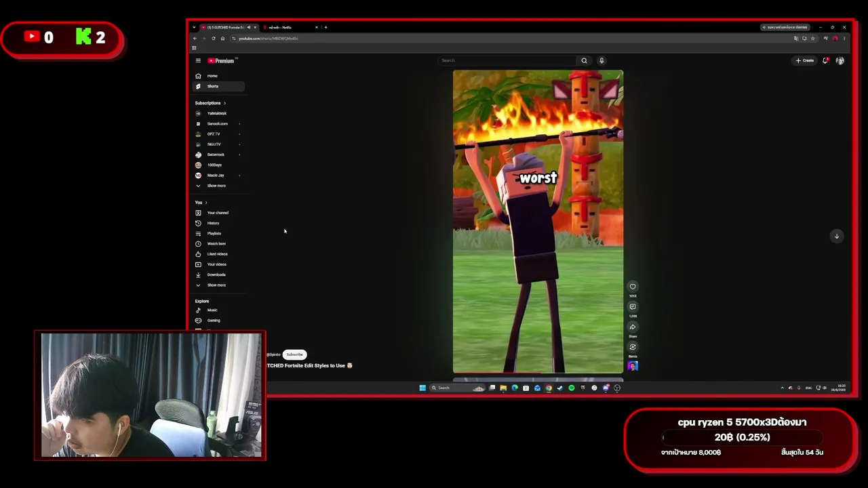Like the Short with the heart icon

(633, 286)
